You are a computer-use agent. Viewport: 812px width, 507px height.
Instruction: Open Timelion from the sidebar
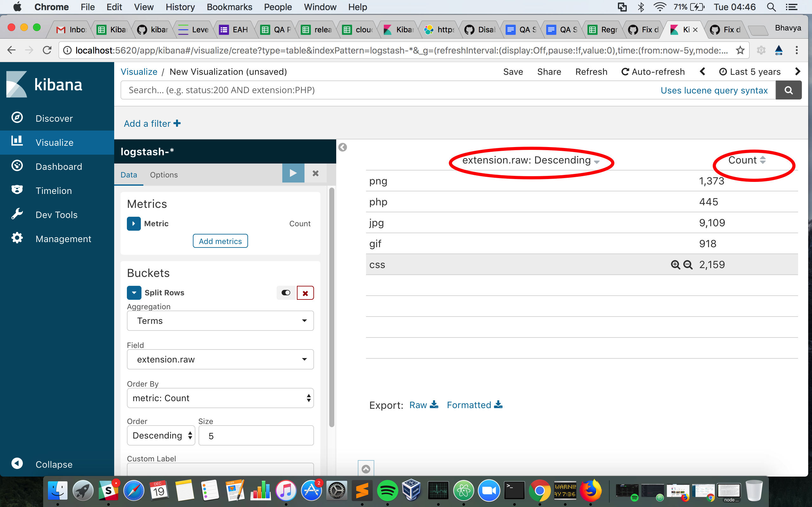(x=53, y=190)
